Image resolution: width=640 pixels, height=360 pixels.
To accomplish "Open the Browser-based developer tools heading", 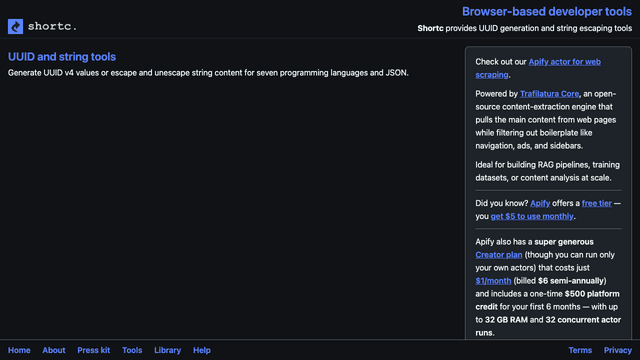I will [x=547, y=11].
